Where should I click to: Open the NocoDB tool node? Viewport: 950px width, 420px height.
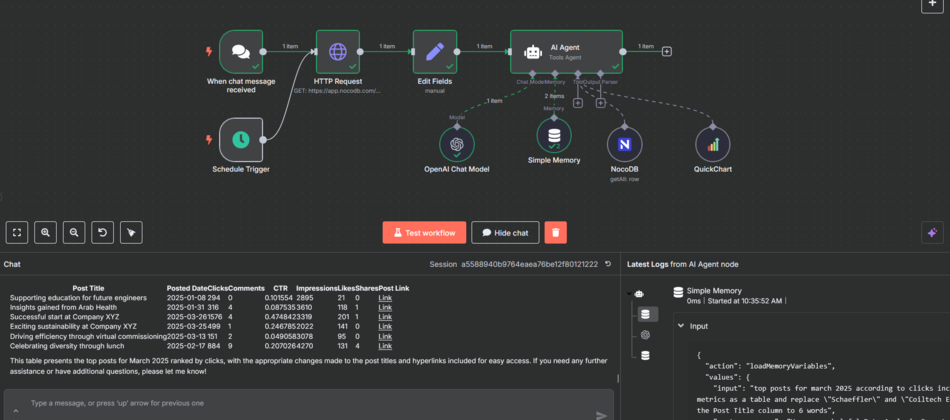[x=624, y=144]
